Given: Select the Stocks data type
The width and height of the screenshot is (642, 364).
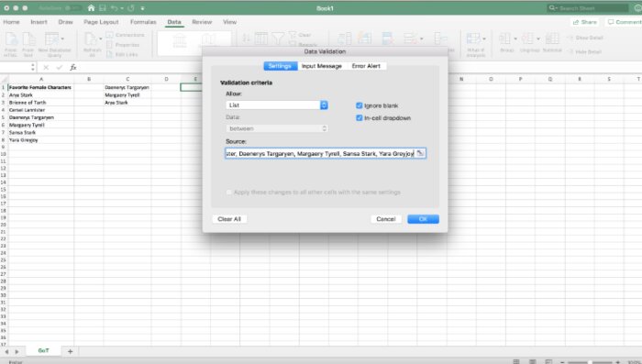Looking at the screenshot, I should (x=180, y=41).
